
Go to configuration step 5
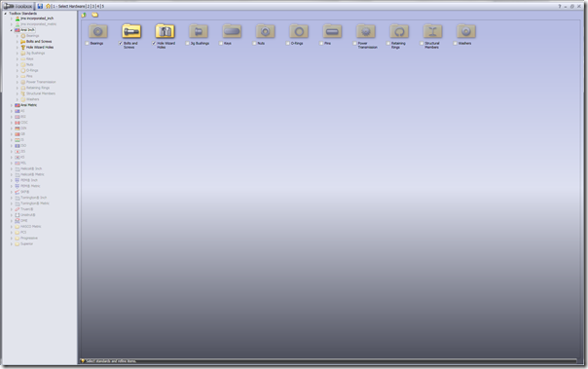pyautogui.click(x=103, y=7)
